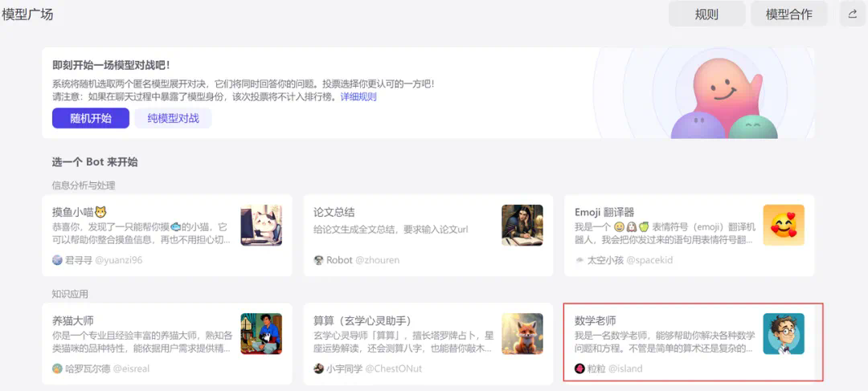
Task: Open the 规则 rules button
Action: [706, 14]
